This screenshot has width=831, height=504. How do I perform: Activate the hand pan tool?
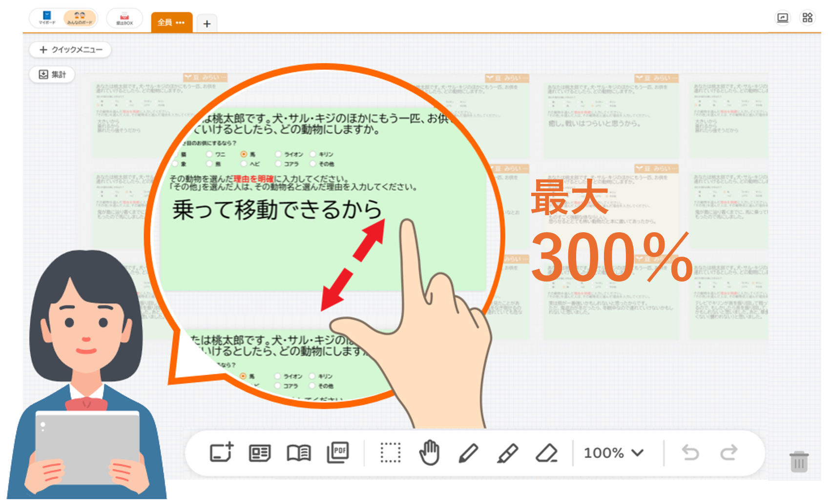tap(429, 452)
